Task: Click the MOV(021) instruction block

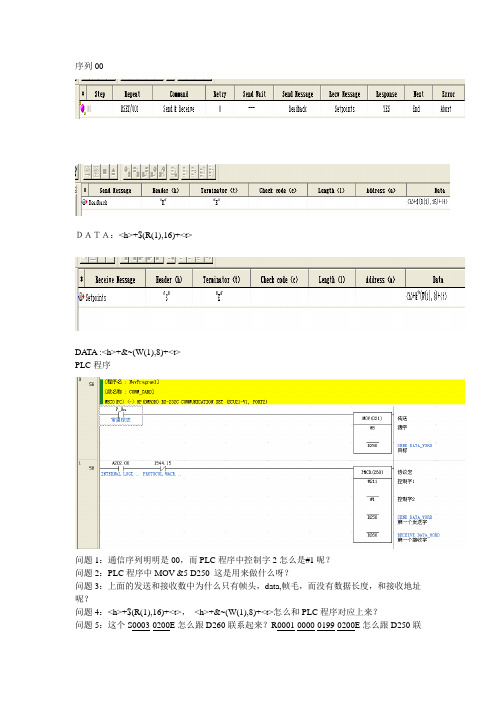Action: click(372, 433)
